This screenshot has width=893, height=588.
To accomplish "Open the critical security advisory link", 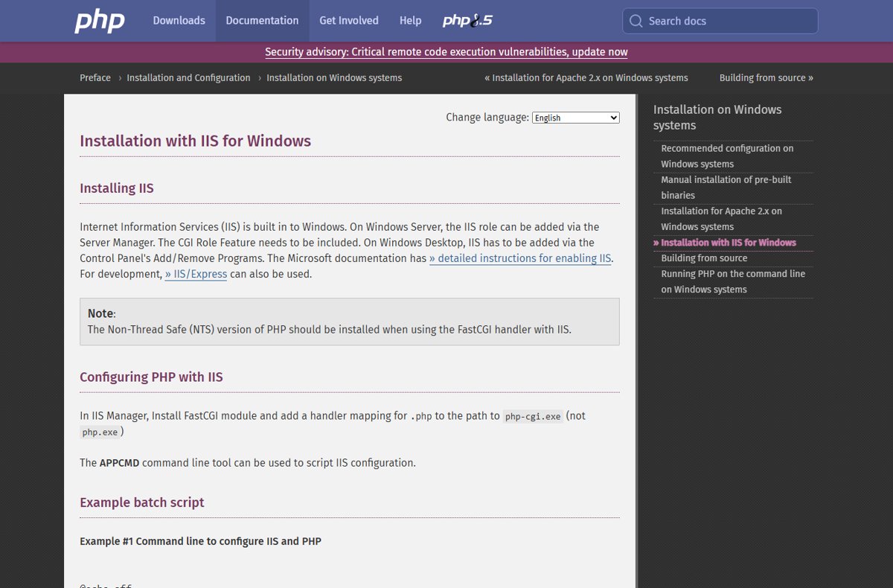I will 446,52.
